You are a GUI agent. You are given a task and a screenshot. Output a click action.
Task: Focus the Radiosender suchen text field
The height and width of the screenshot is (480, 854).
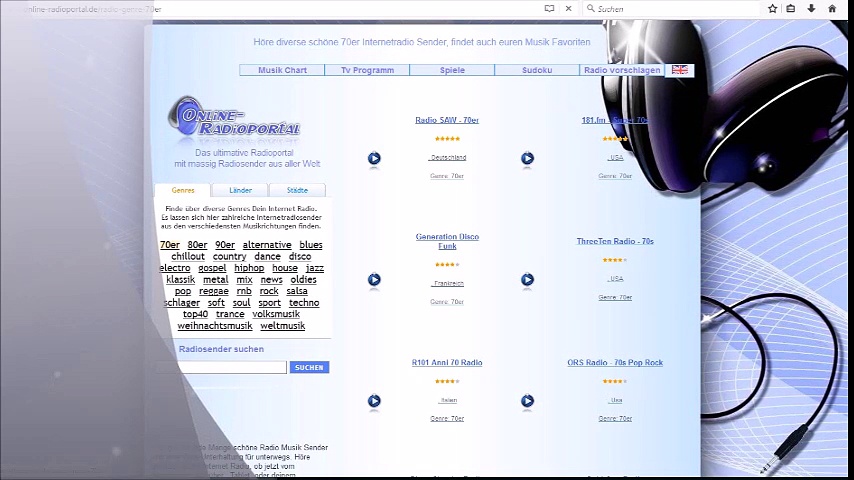(222, 367)
